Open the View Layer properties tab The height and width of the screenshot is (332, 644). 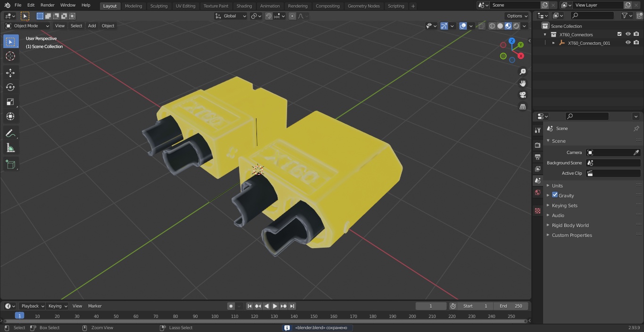[x=537, y=169]
